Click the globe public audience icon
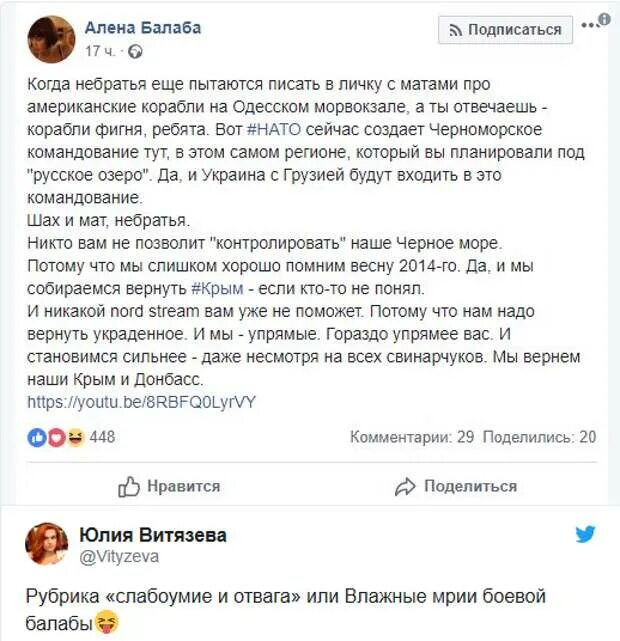 pos(135,52)
